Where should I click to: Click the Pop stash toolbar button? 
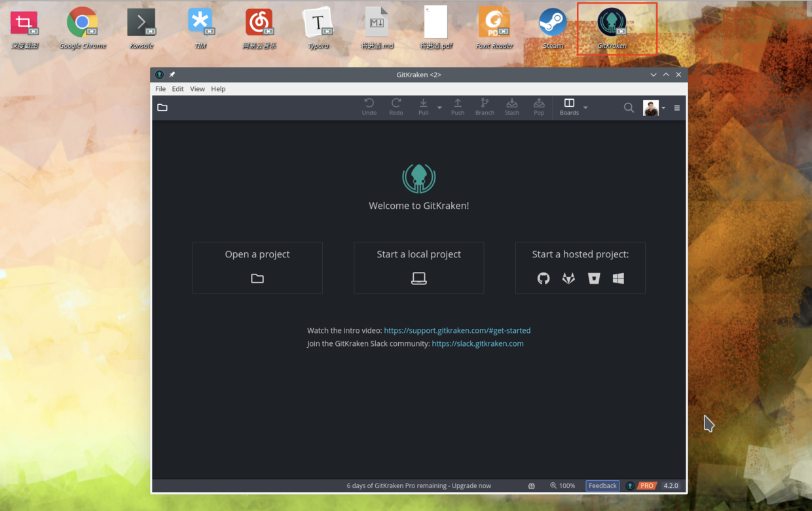coord(539,107)
